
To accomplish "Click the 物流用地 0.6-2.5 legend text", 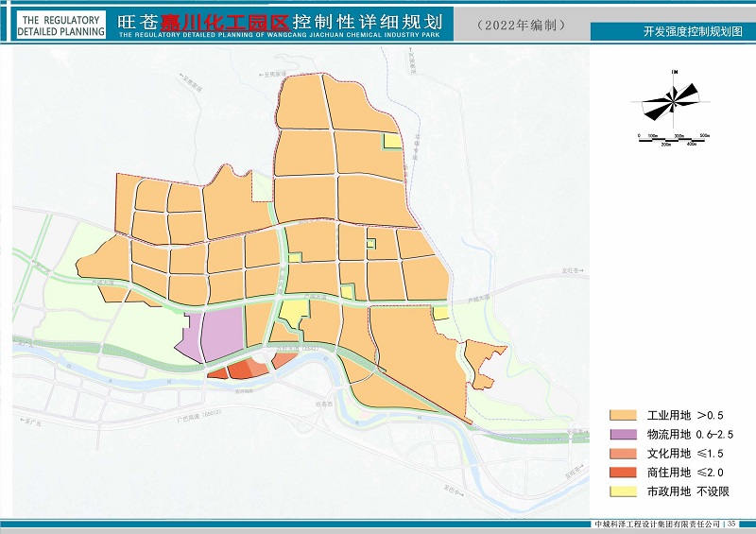I will [x=690, y=434].
